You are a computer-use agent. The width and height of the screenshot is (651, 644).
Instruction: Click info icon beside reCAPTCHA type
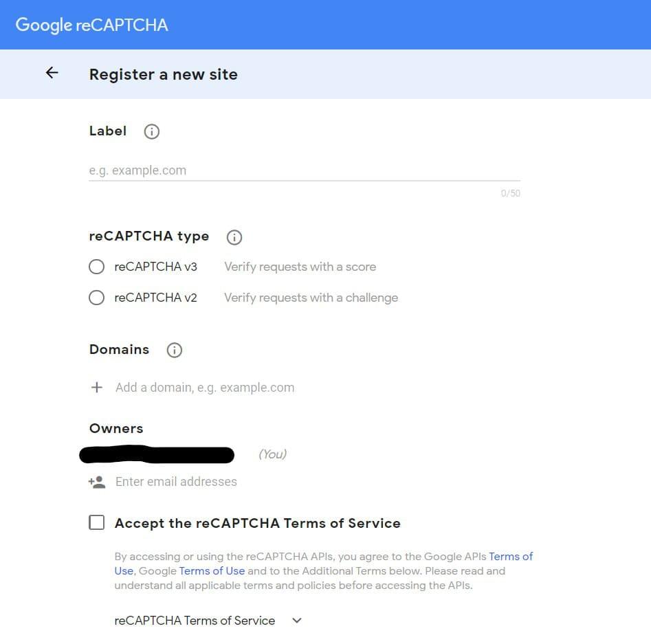point(234,238)
